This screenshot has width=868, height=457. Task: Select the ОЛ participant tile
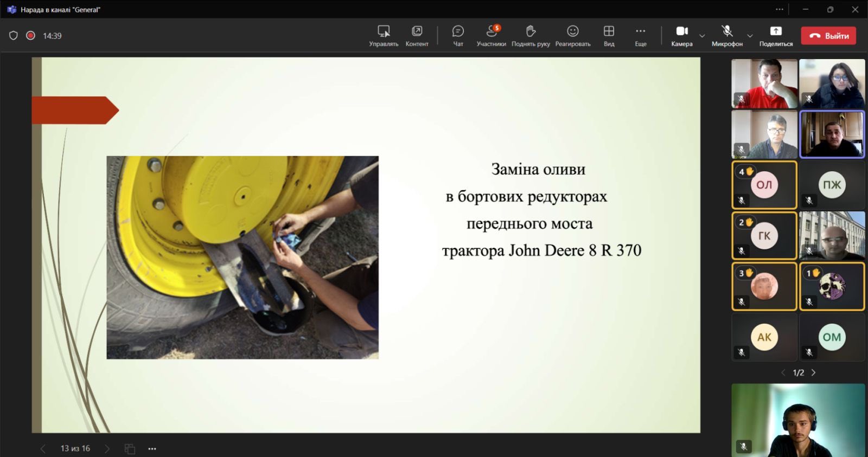[764, 185]
